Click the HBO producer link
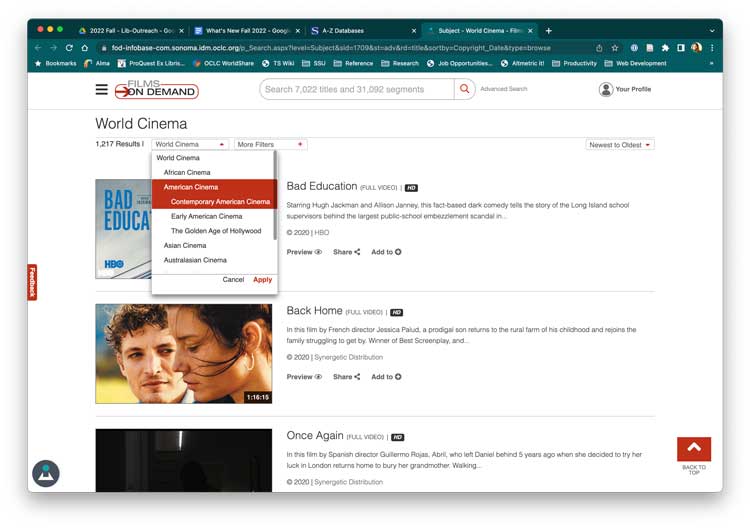Screen dimensions: 750x528 tap(322, 232)
